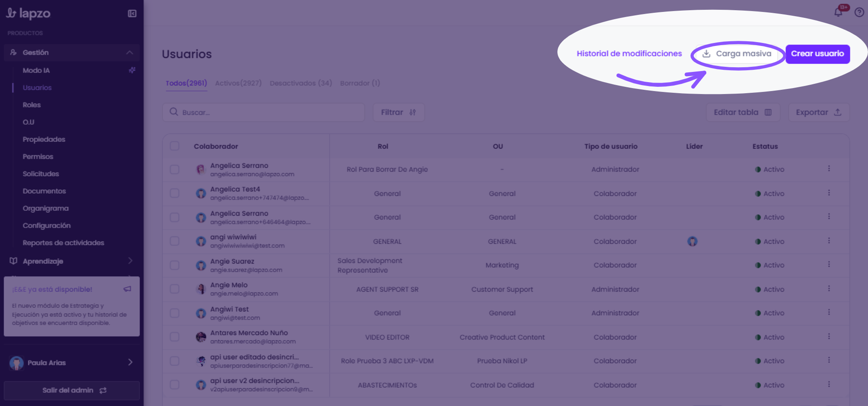Screen dimensions: 868x406
Task: Click the Modo IA sparkle icon
Action: [x=132, y=70]
